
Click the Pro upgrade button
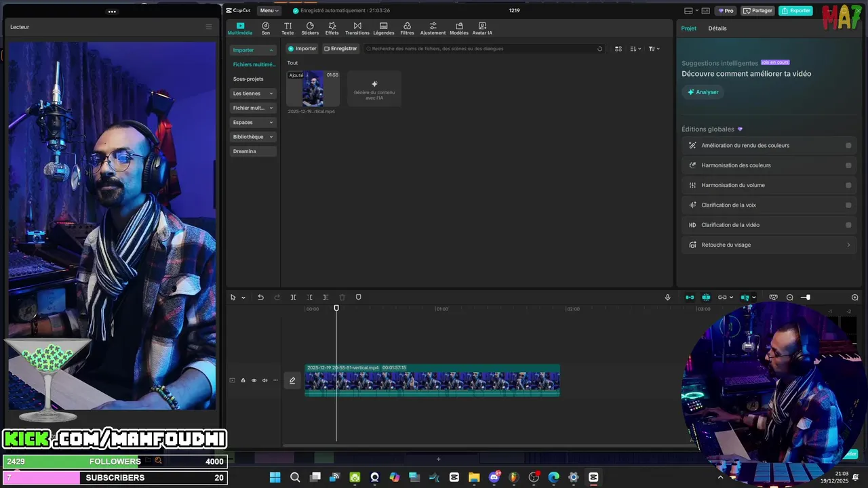point(726,11)
